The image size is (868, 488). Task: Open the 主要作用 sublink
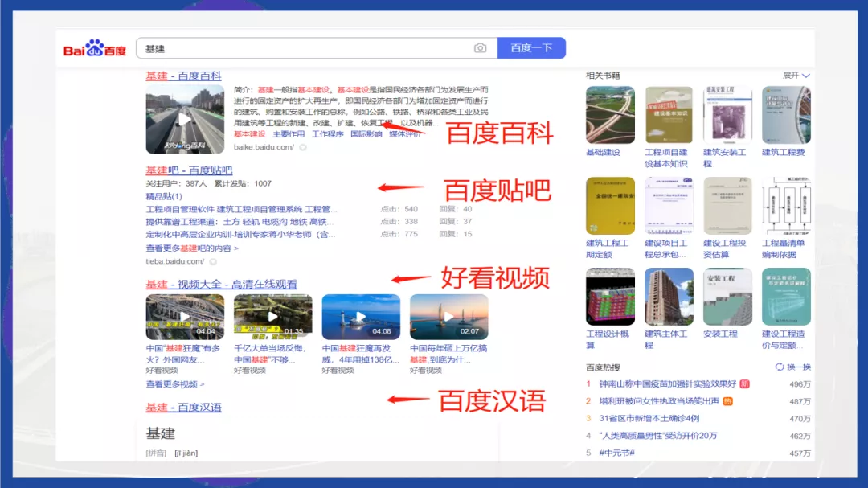coord(289,134)
